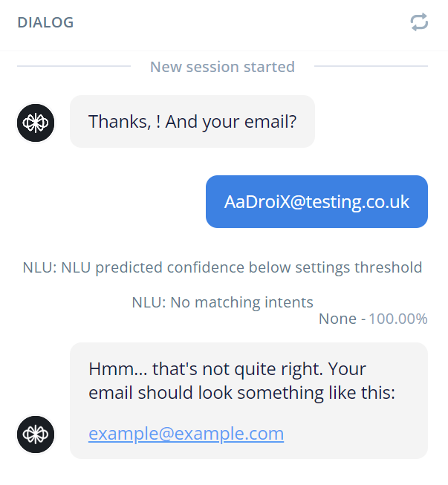
Task: Click the 'None' intent label
Action: click(337, 319)
